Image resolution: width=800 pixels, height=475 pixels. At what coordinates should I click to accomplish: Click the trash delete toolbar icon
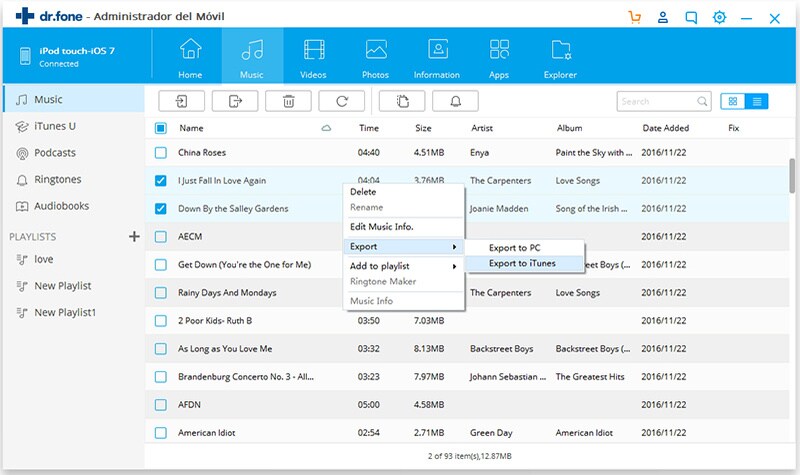click(x=288, y=102)
